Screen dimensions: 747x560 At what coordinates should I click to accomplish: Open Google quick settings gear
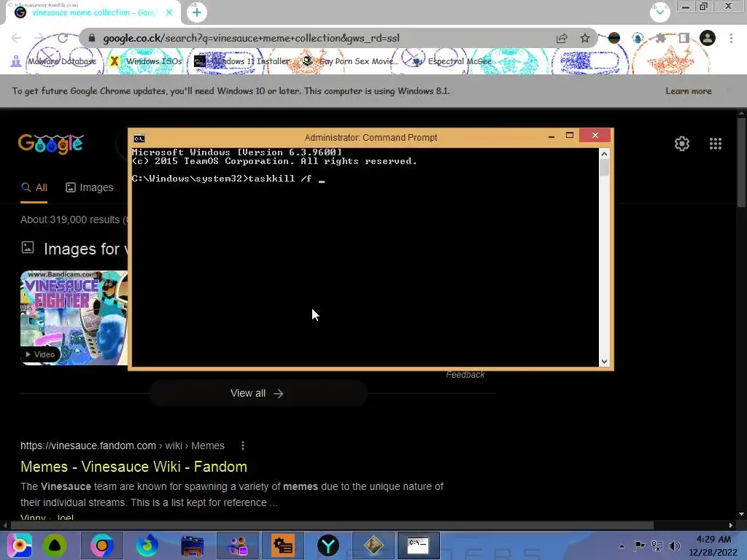click(x=682, y=144)
